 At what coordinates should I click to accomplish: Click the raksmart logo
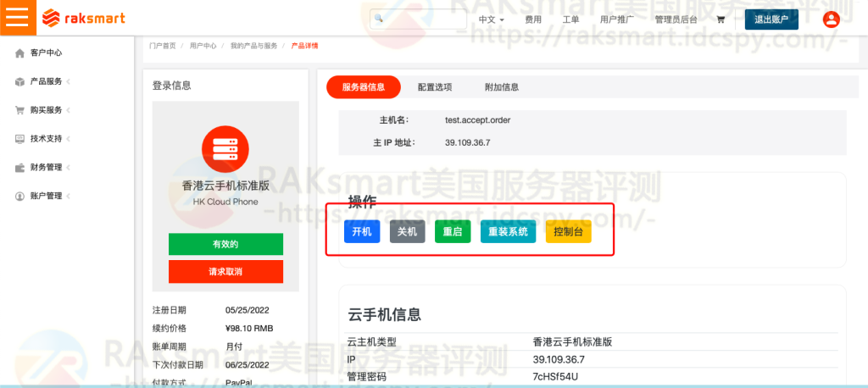click(84, 19)
